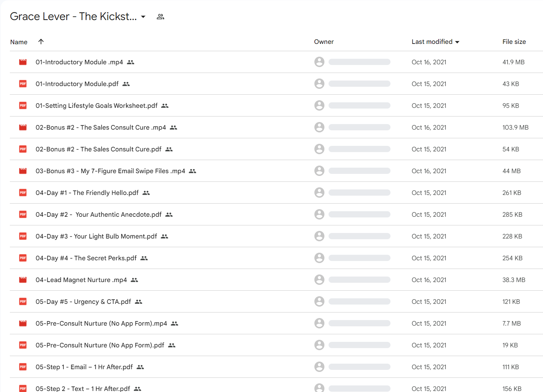Toggle sort direction arrow beside Name
The width and height of the screenshot is (543, 392).
41,41
